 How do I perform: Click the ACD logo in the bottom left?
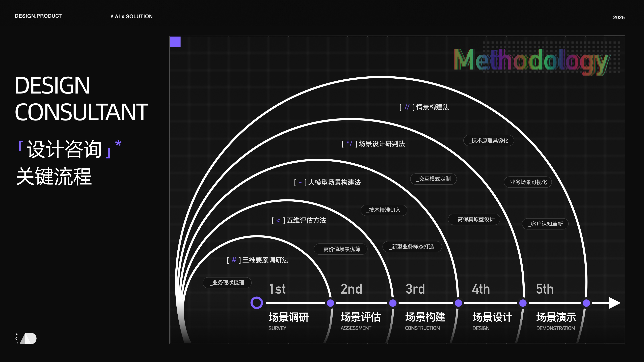point(26,339)
